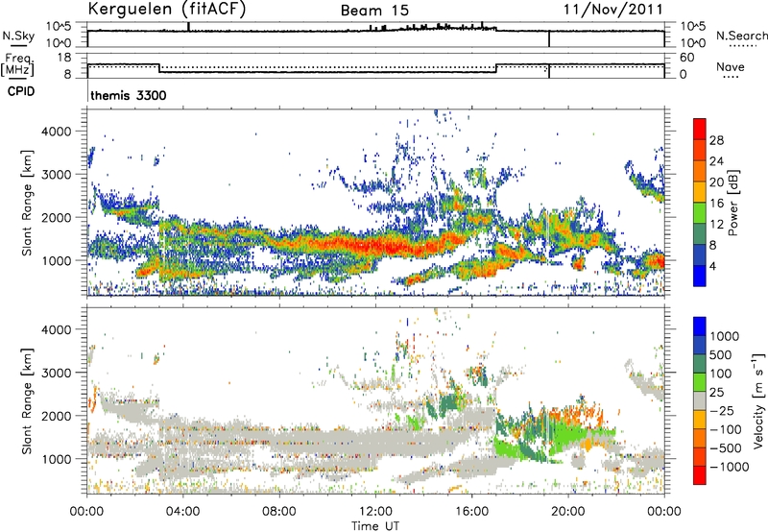This screenshot has width=768, height=532.
Task: Click the '100' tick on the Velocity colorbar
Action: pyautogui.click(x=721, y=374)
